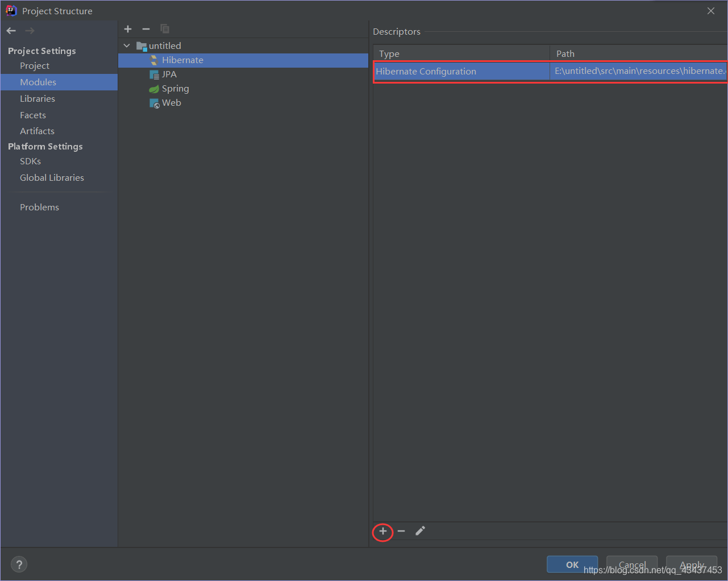Add a descriptor with plus button
728x581 pixels.
pyautogui.click(x=383, y=532)
